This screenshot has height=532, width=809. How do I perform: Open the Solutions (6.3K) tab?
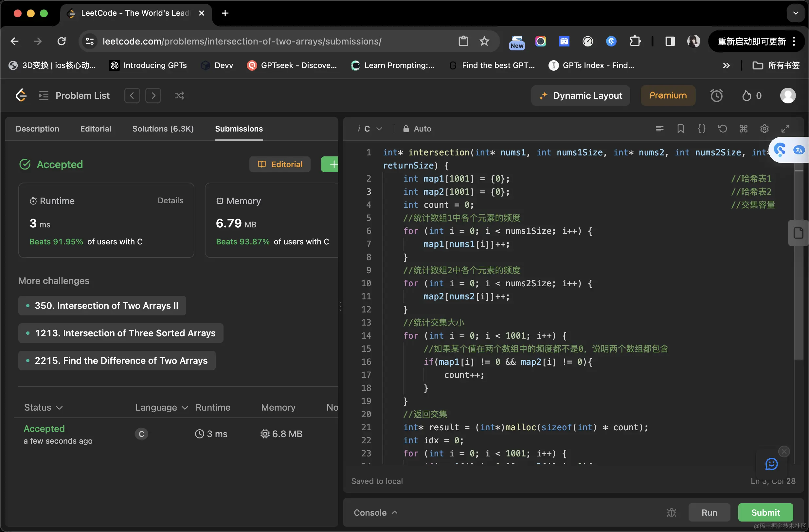(x=163, y=129)
